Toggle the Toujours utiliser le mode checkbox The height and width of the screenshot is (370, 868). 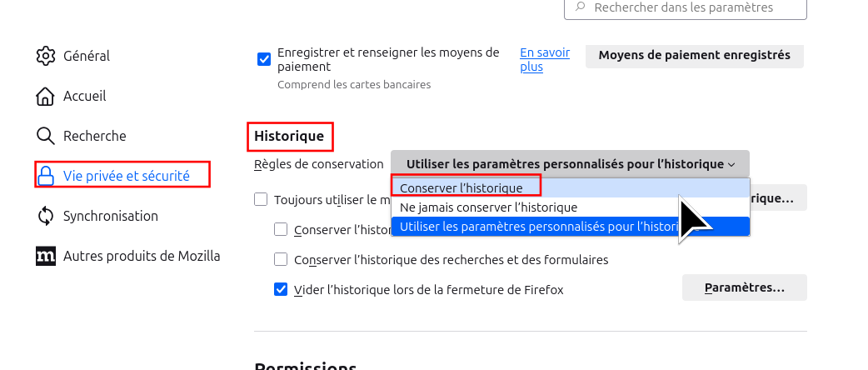[261, 200]
